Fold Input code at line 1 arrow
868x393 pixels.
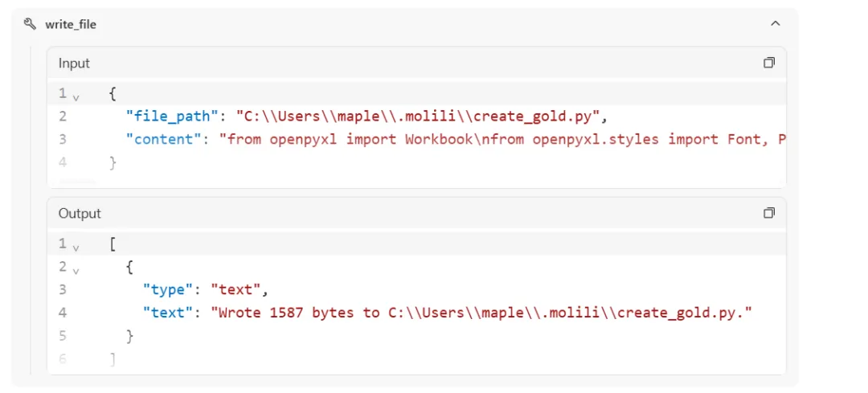pos(76,97)
